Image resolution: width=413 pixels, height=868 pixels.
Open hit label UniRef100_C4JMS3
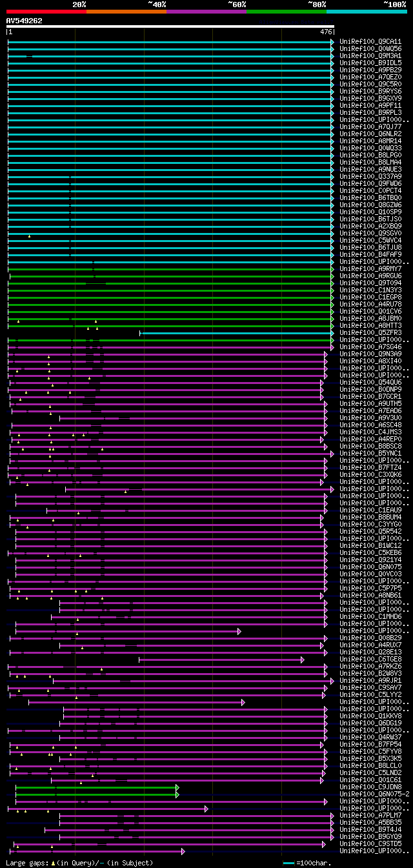370,432
